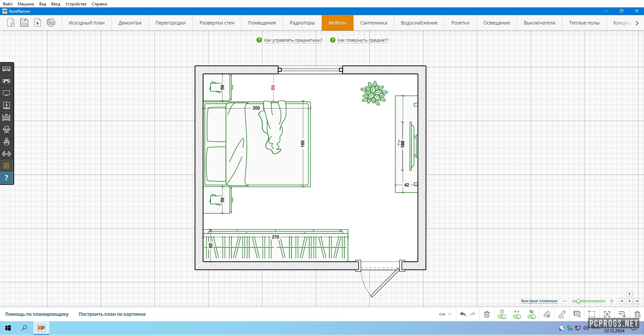644x335 pixels.
Task: Open the TV electronics category
Action: click(6, 93)
